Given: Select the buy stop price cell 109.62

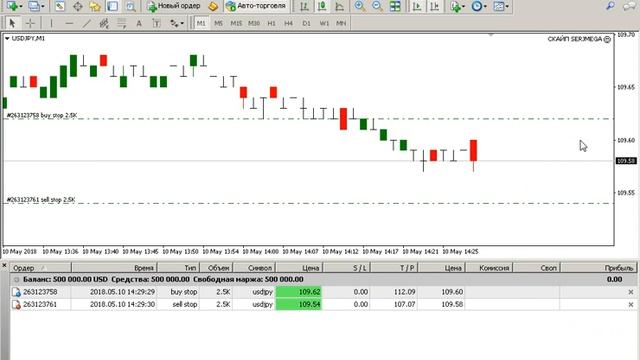Looking at the screenshot, I should pyautogui.click(x=299, y=292).
